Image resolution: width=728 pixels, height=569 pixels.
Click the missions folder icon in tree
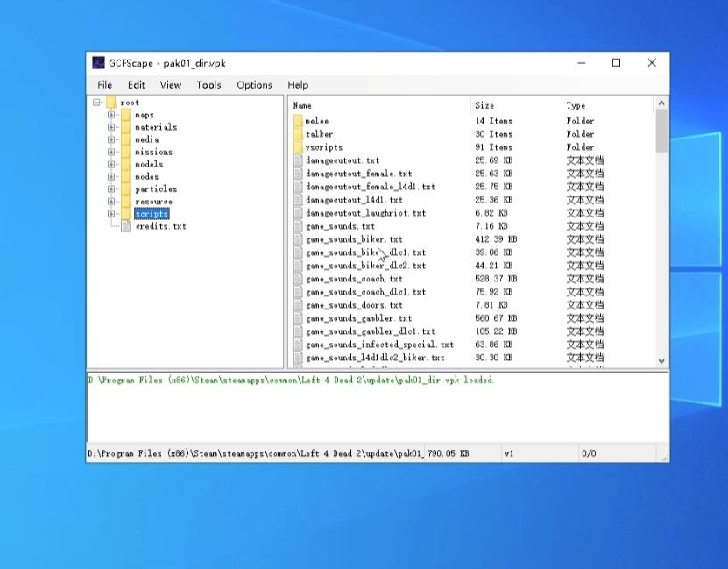coord(126,152)
